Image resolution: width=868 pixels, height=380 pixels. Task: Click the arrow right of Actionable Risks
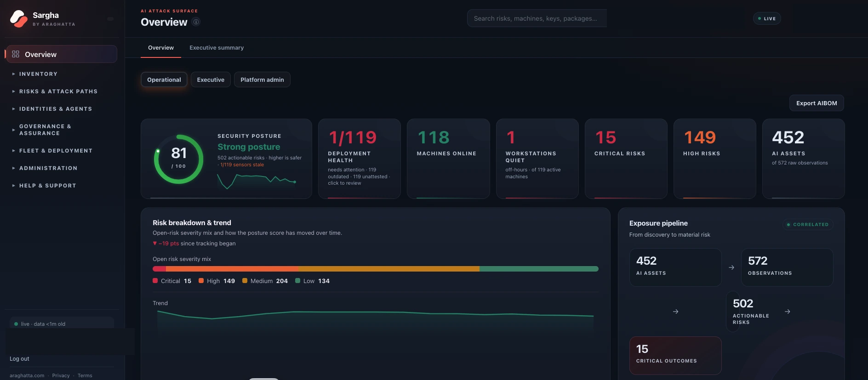coord(788,312)
